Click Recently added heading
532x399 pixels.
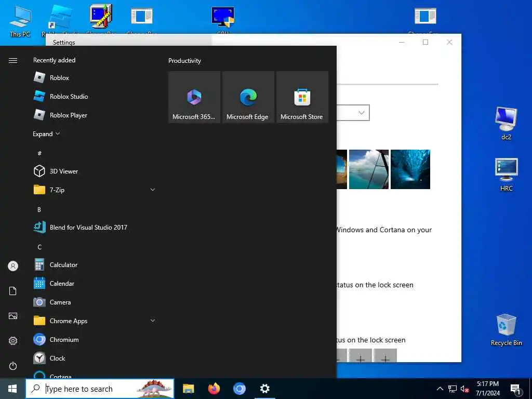[x=54, y=60]
